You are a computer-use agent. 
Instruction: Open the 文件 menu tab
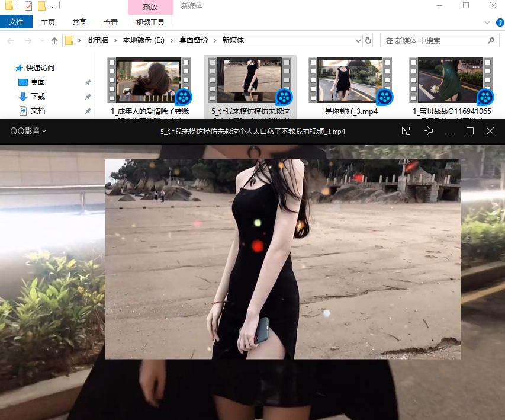click(x=16, y=22)
